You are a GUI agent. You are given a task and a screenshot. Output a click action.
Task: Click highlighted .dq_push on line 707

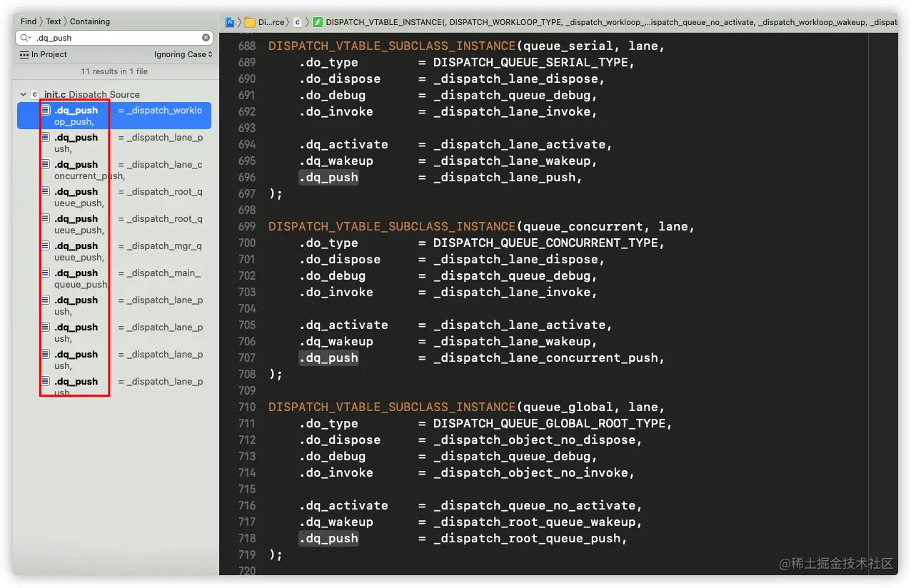pyautogui.click(x=328, y=358)
